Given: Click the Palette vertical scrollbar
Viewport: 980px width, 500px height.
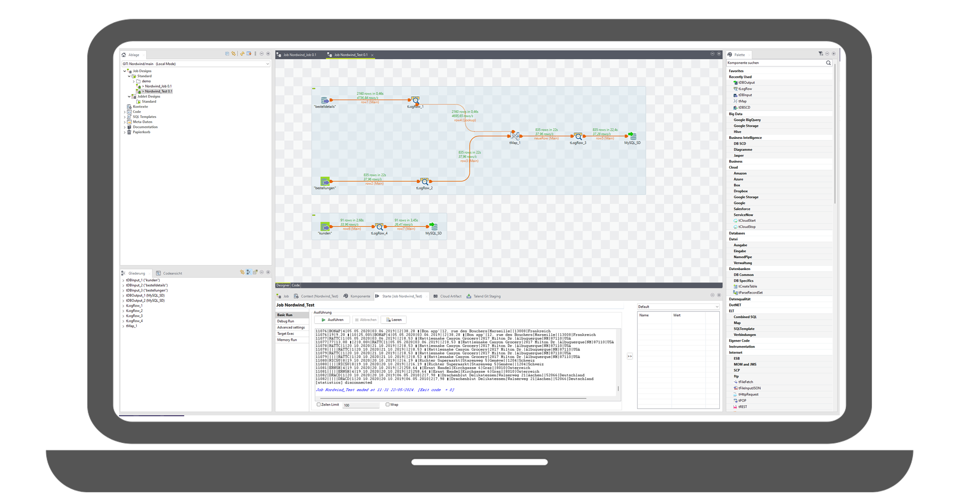Looking at the screenshot, I should click(834, 135).
